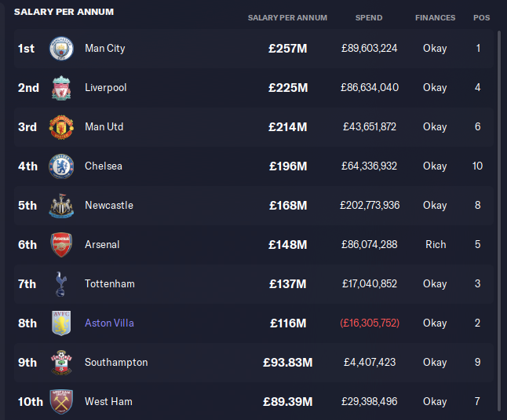507x420 pixels.
Task: Sort by Finances column header
Action: [435, 17]
